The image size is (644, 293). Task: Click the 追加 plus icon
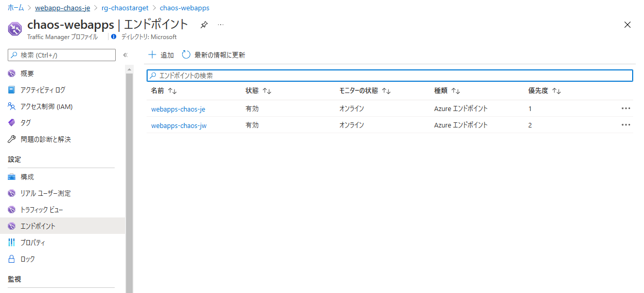[x=152, y=55]
